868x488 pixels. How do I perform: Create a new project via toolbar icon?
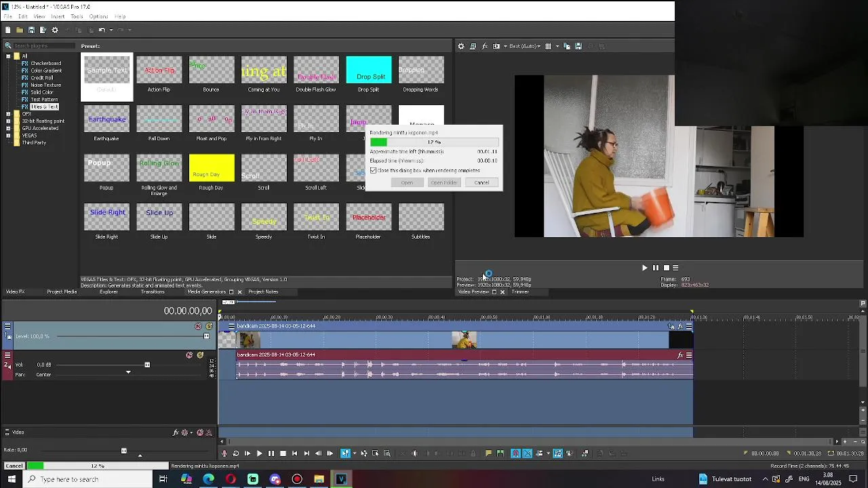pyautogui.click(x=7, y=30)
